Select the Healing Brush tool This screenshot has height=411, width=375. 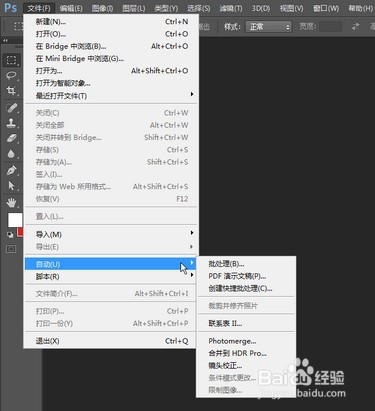pos(11,108)
